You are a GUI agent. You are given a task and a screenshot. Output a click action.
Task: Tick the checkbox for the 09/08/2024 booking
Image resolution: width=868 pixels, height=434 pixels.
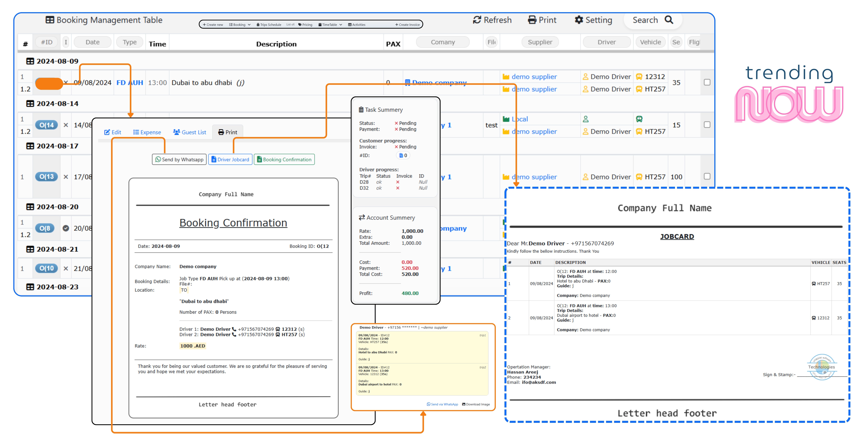point(707,82)
